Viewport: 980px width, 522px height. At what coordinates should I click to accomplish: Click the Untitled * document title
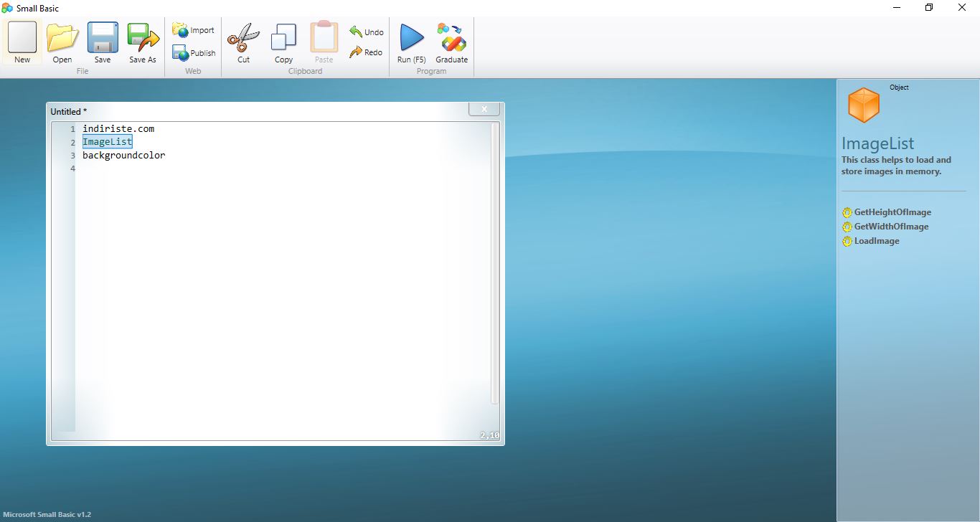pos(69,112)
